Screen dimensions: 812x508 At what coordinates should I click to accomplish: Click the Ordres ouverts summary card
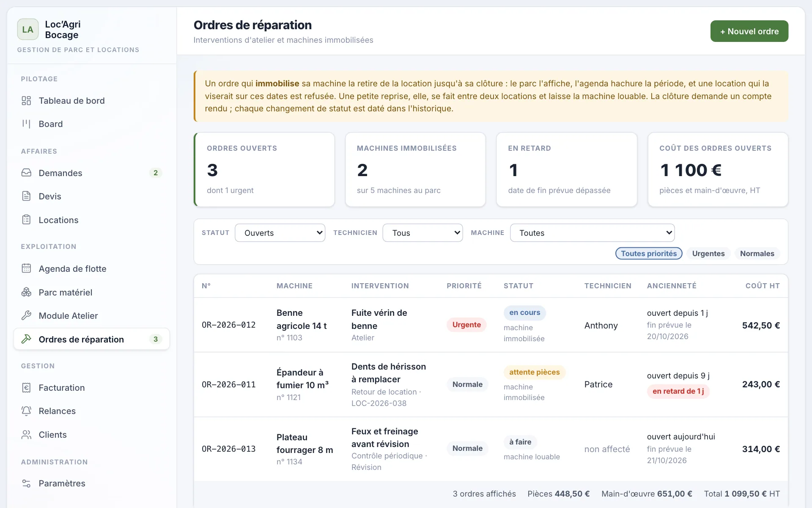(x=264, y=170)
